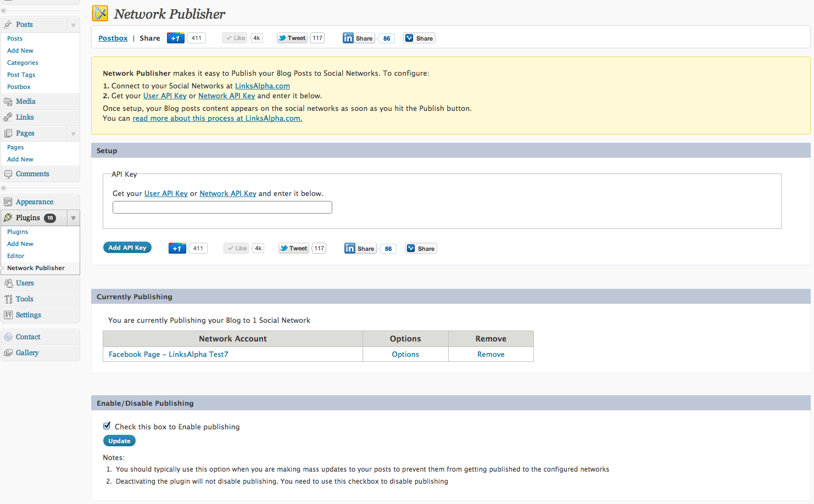Click Facebook Page - LinksAlpha Test7 link
This screenshot has height=504, width=814.
pyautogui.click(x=169, y=354)
